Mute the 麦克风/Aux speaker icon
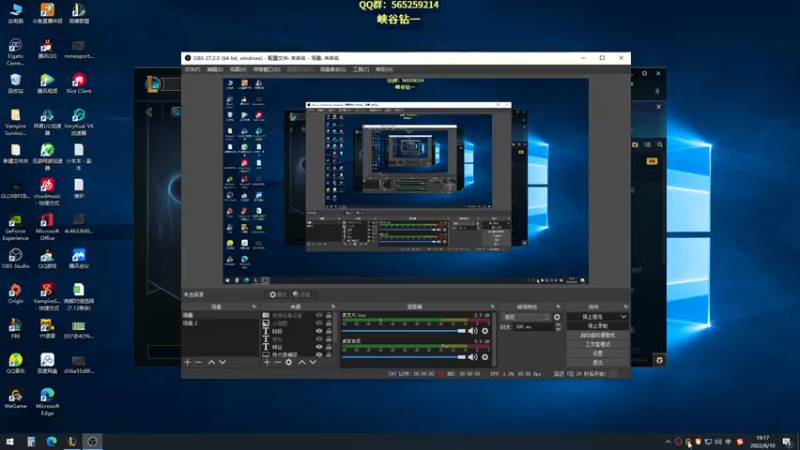The image size is (800, 450). tap(473, 331)
